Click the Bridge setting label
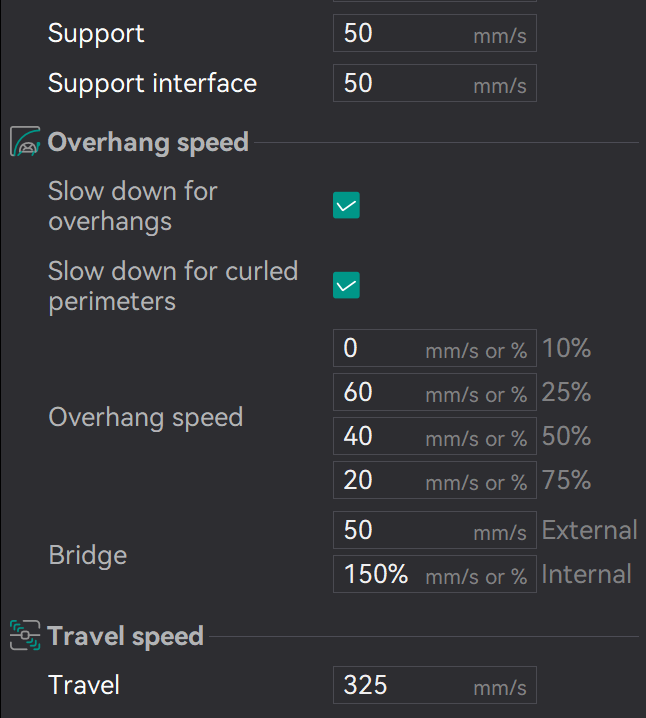 pyautogui.click(x=88, y=555)
